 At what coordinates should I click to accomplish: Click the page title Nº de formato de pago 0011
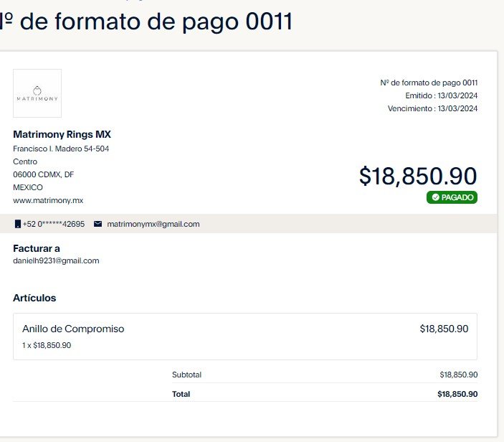coord(146,22)
